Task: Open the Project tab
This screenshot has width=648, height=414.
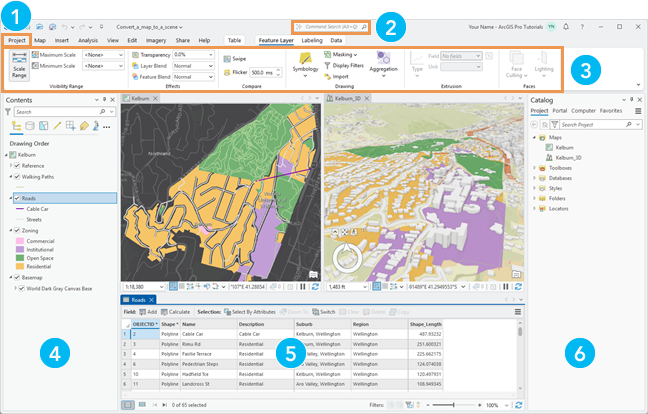Action: coord(17,40)
